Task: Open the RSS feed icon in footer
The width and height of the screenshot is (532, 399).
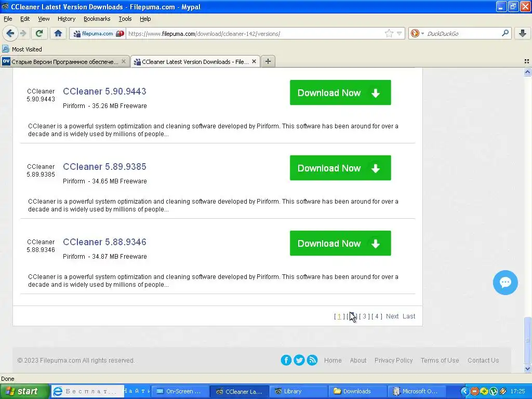Action: coord(312,360)
